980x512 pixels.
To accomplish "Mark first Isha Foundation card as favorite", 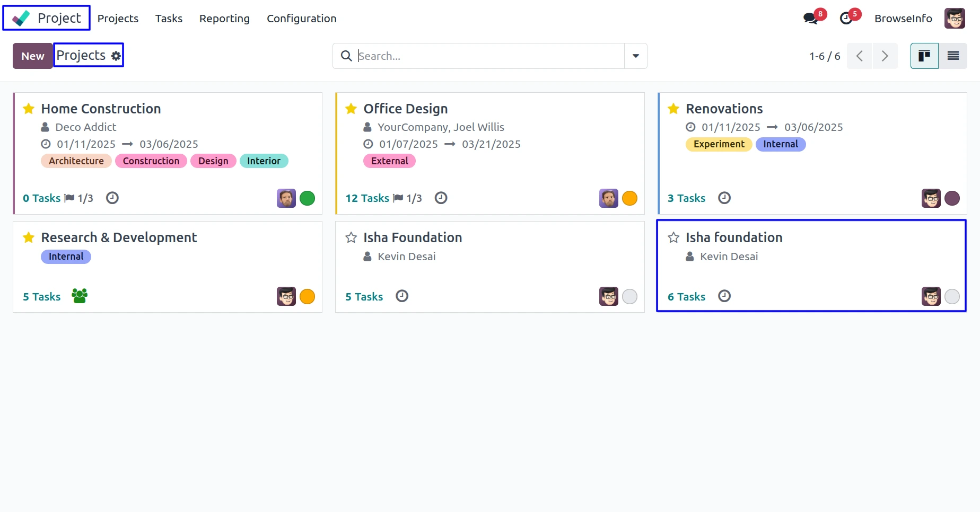I will (x=351, y=237).
